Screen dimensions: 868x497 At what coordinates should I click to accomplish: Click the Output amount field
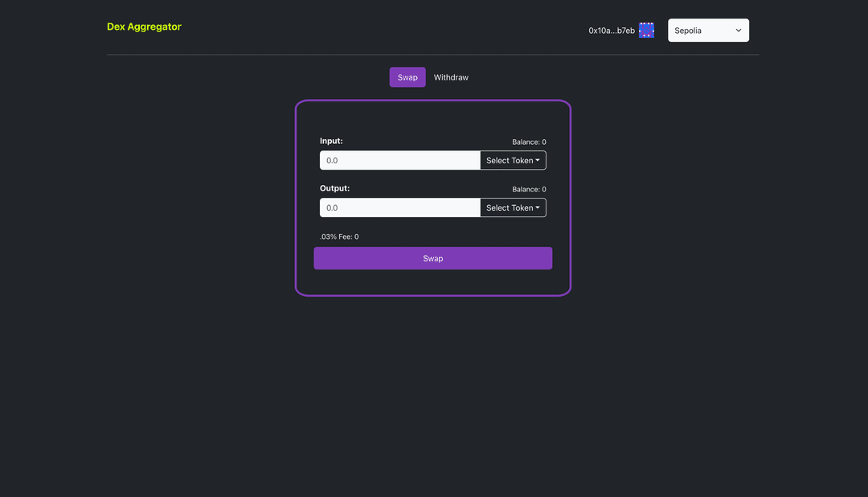point(399,207)
